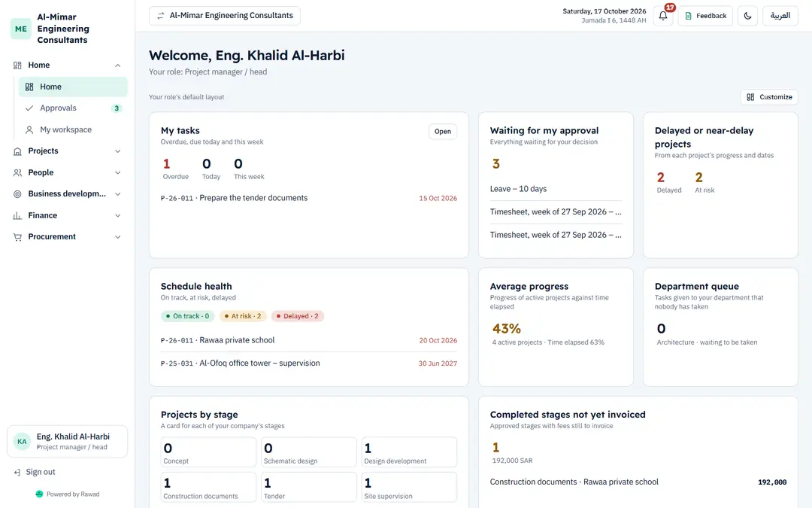The width and height of the screenshot is (812, 508).
Task: Toggle dark mode moon icon
Action: (747, 16)
